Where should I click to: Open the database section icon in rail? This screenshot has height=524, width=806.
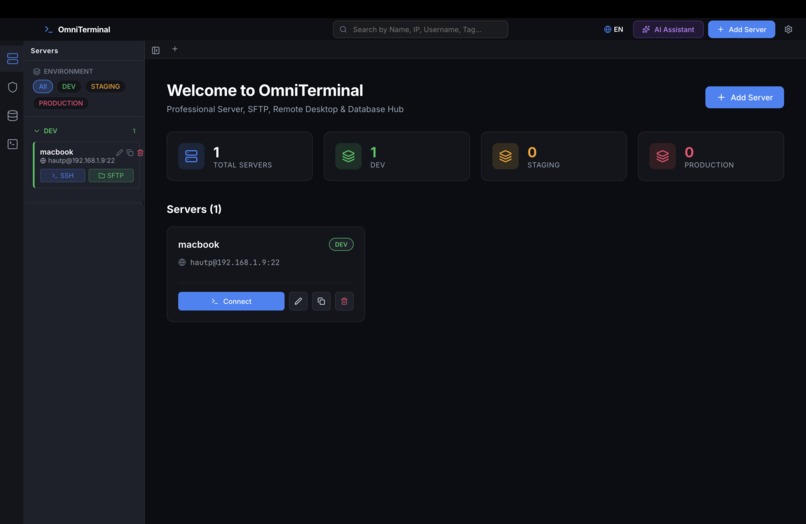click(x=12, y=116)
